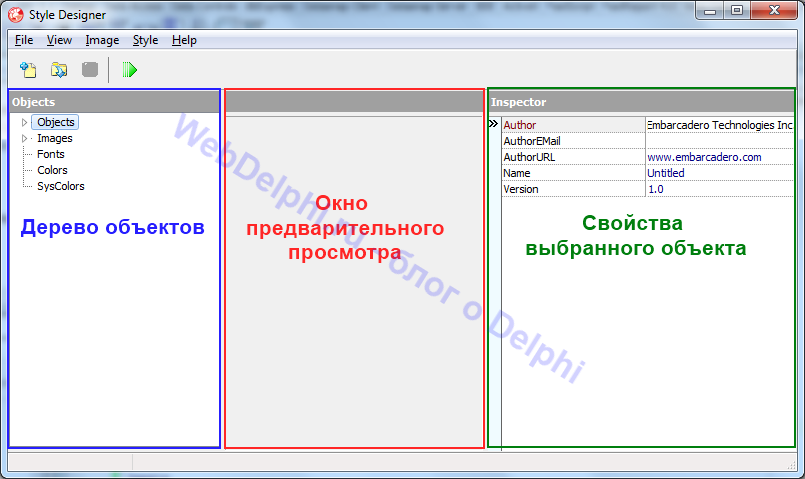Viewport: 805px width, 479px height.
Task: Open the Help menu
Action: (184, 40)
